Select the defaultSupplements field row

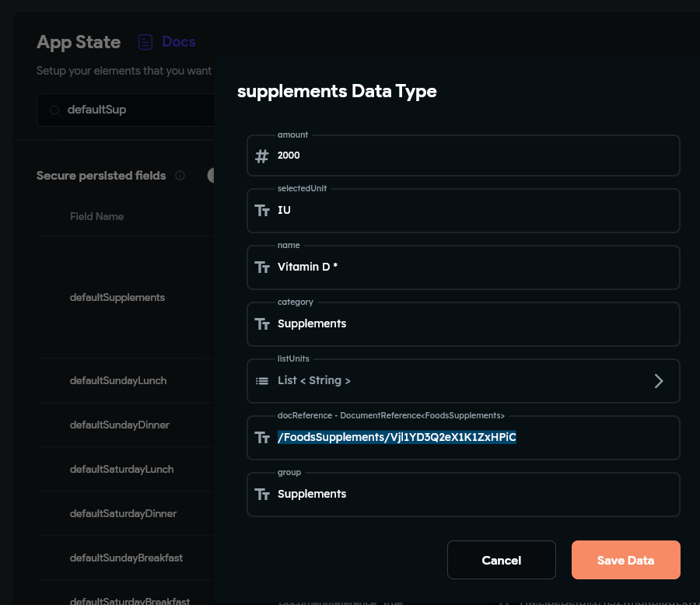tap(117, 297)
